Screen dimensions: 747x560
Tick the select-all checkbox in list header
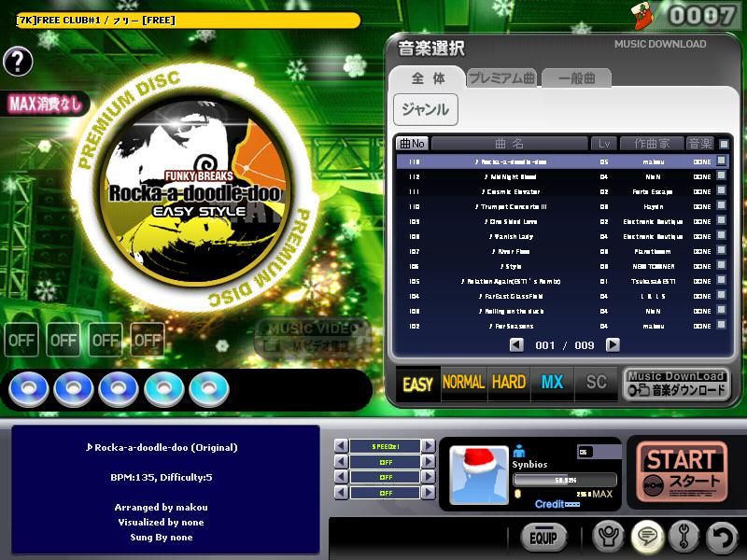coord(724,144)
